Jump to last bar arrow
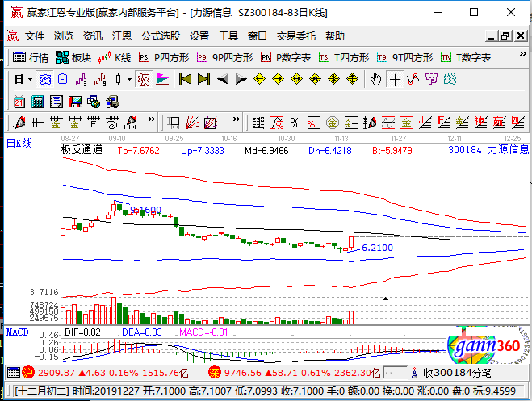 [x=203, y=79]
